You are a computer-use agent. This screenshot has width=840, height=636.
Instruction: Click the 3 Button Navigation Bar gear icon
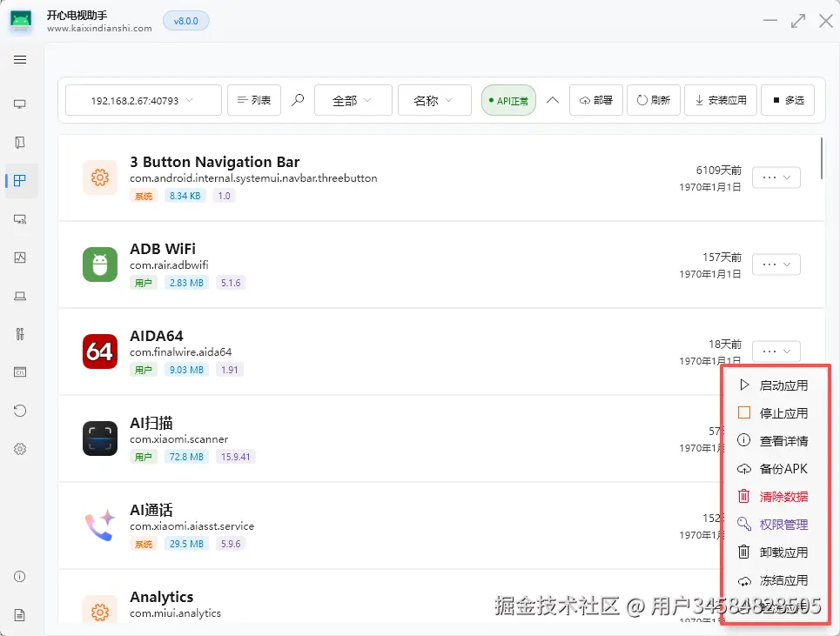pos(100,177)
